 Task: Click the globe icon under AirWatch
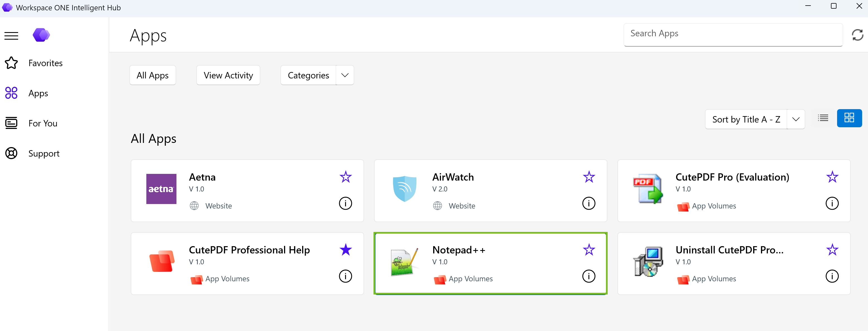click(x=437, y=206)
